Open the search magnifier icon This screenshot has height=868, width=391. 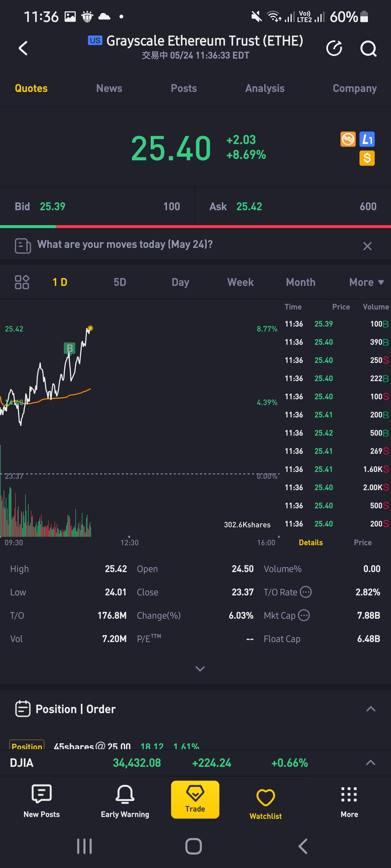(x=368, y=49)
